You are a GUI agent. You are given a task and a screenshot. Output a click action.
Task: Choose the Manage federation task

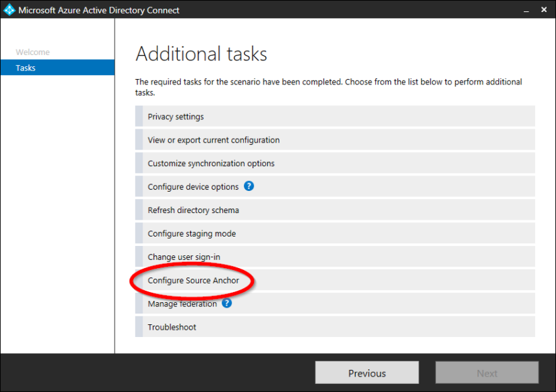click(182, 304)
